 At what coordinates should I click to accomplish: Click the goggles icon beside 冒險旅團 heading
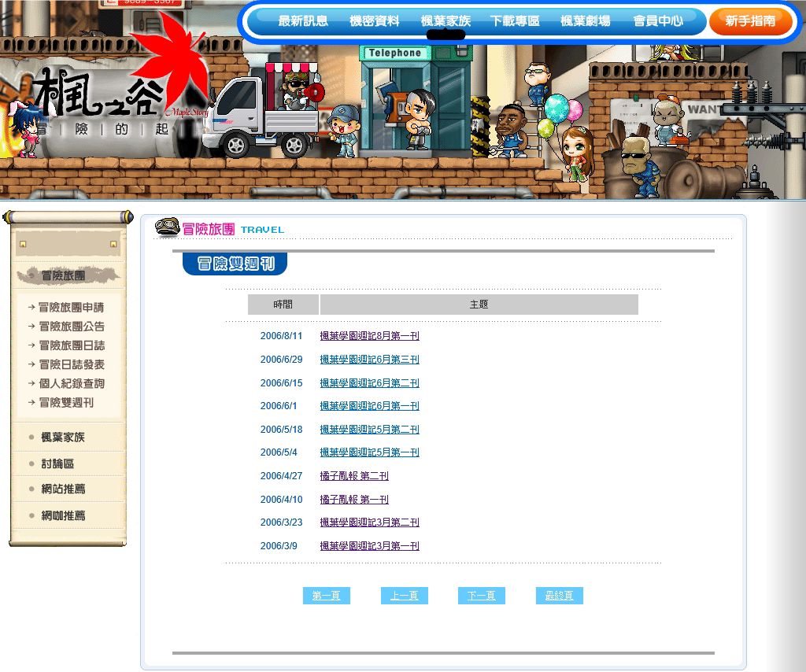167,228
